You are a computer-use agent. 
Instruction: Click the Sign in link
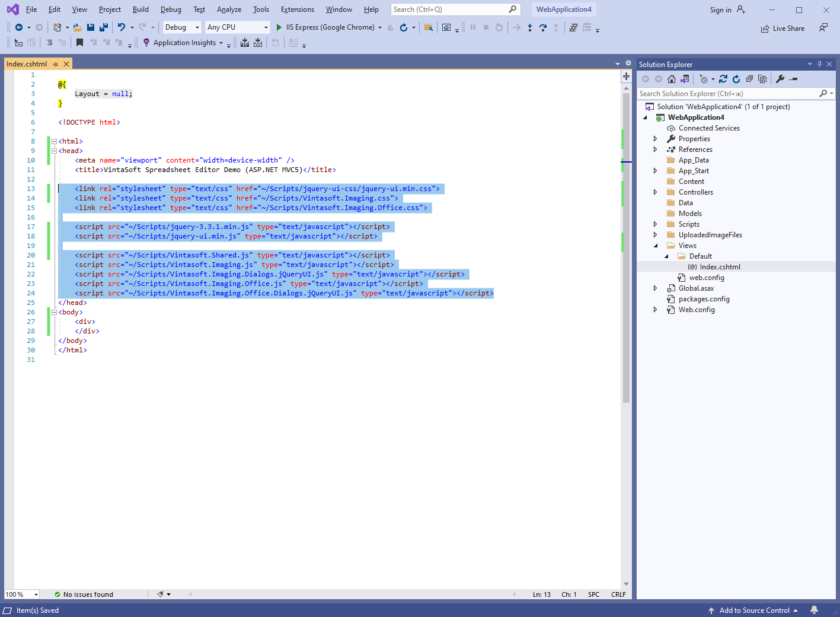(x=720, y=9)
